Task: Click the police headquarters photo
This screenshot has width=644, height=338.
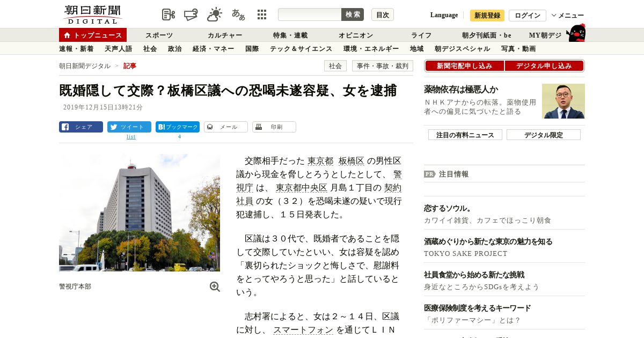Action: [140, 212]
